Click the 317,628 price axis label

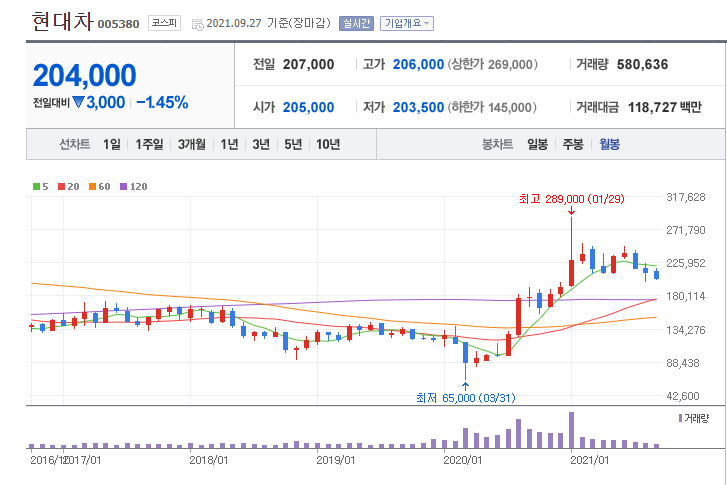tap(686, 197)
